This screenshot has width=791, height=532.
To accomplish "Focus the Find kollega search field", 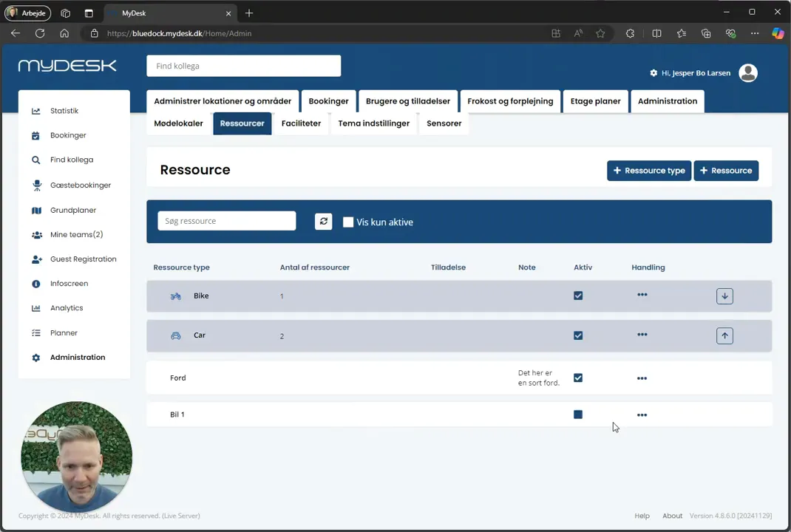I will coord(244,66).
